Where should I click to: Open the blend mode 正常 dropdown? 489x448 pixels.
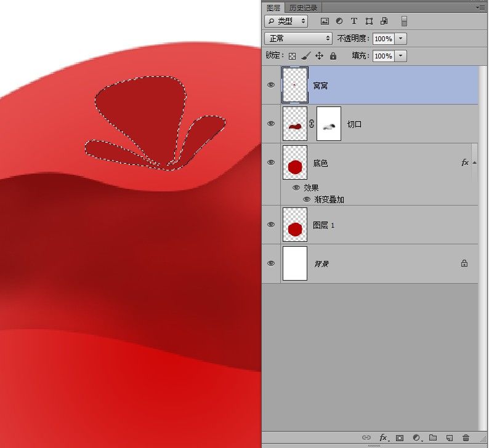pyautogui.click(x=298, y=38)
